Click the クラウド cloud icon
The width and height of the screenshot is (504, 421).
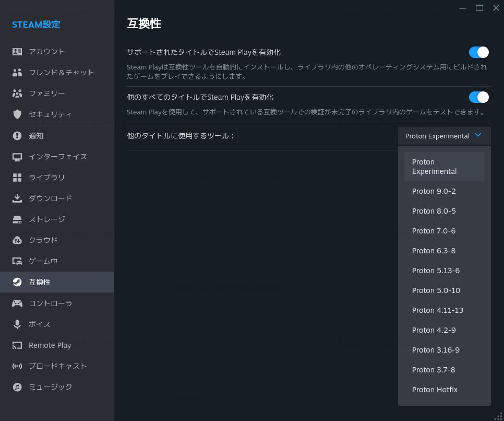click(17, 240)
